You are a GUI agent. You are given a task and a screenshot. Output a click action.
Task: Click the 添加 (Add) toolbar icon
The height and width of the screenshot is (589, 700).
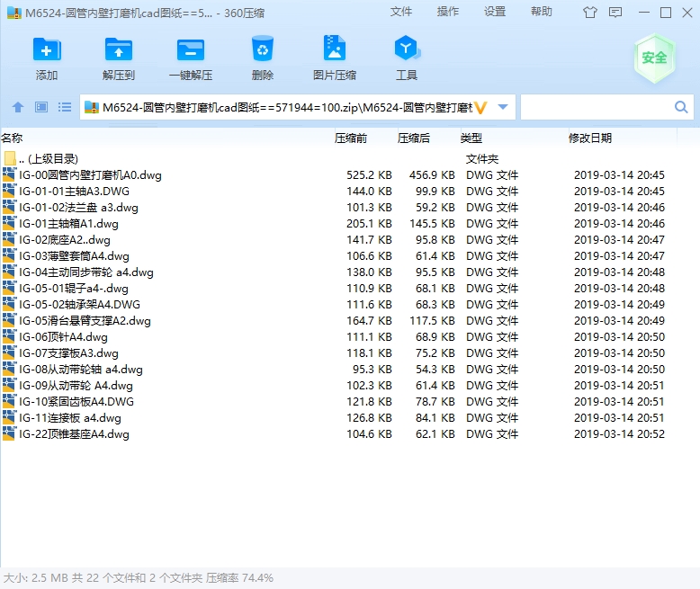pyautogui.click(x=47, y=49)
